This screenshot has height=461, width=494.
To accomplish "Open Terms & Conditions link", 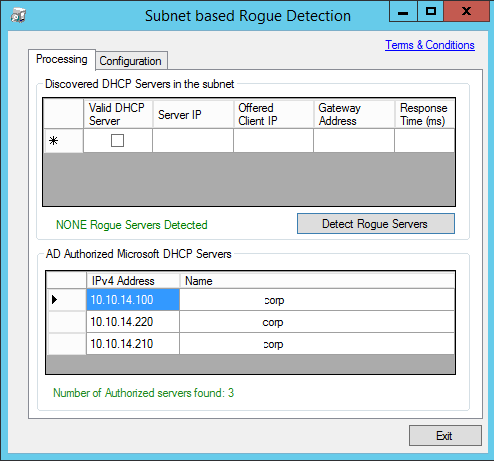I will pyautogui.click(x=430, y=45).
